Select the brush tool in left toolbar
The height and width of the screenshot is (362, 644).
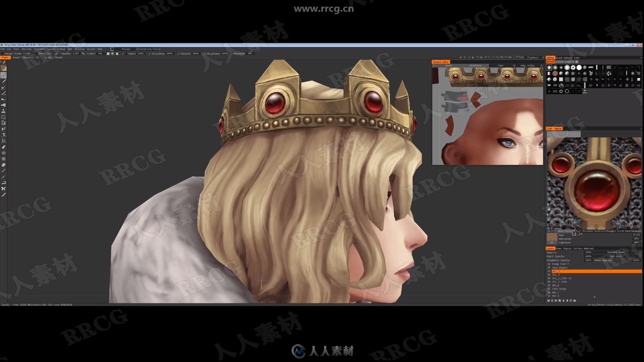4,75
